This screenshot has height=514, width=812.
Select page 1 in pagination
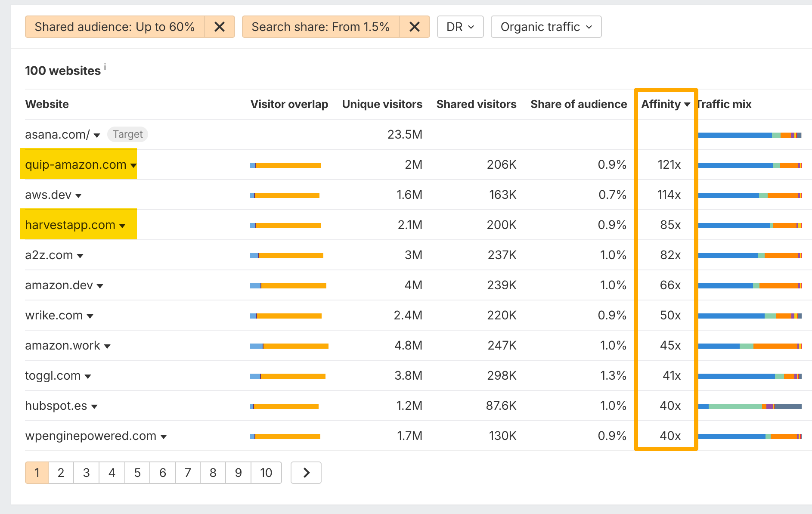(37, 473)
